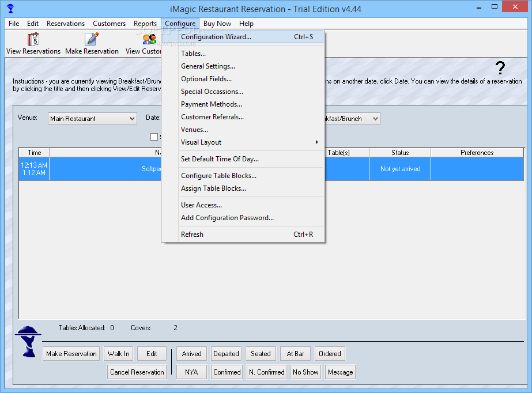The width and height of the screenshot is (532, 393).
Task: Click the Ordered status button
Action: [x=330, y=354]
